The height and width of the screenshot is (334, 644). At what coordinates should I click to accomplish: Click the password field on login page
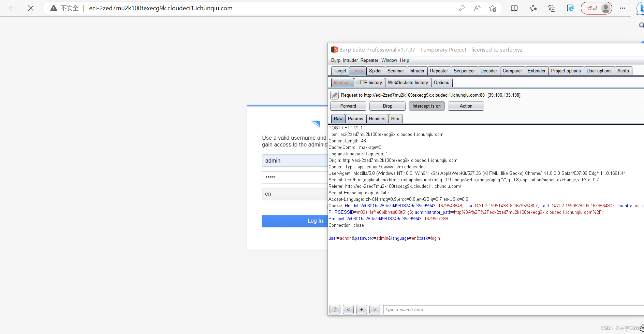pos(295,177)
